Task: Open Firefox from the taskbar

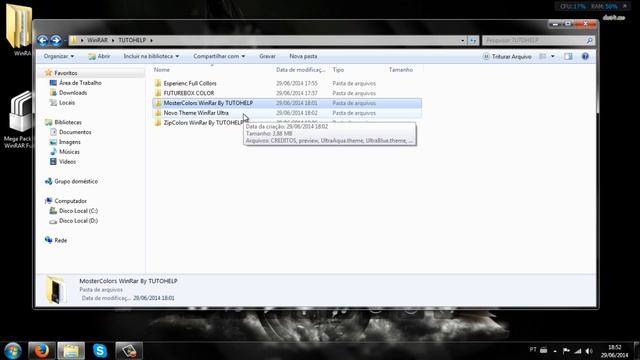Action: click(x=42, y=351)
